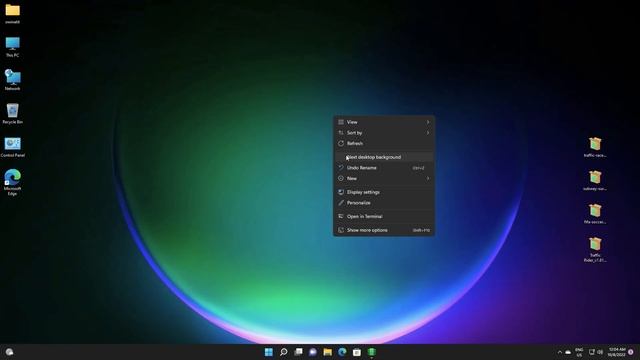This screenshot has height=360, width=640.
Task: Open the green app icon on taskbar
Action: coord(371,352)
